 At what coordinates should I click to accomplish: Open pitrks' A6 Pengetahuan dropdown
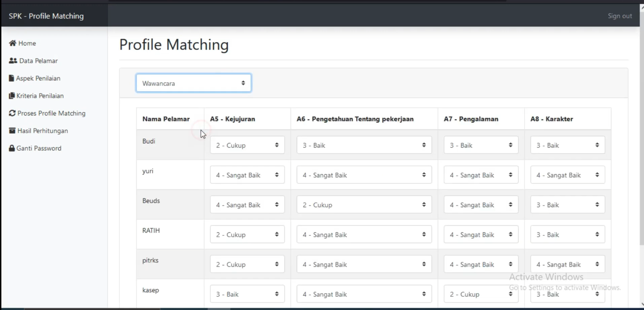coord(364,264)
